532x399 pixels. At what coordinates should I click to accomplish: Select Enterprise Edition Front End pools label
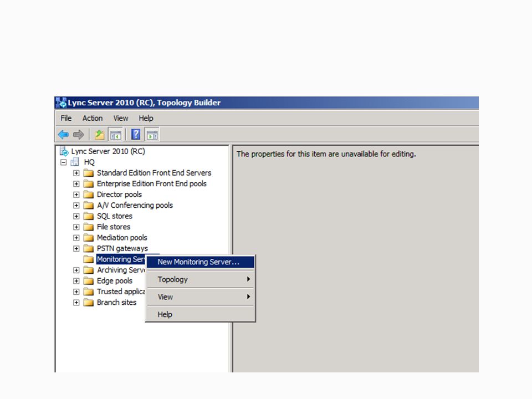click(x=152, y=184)
